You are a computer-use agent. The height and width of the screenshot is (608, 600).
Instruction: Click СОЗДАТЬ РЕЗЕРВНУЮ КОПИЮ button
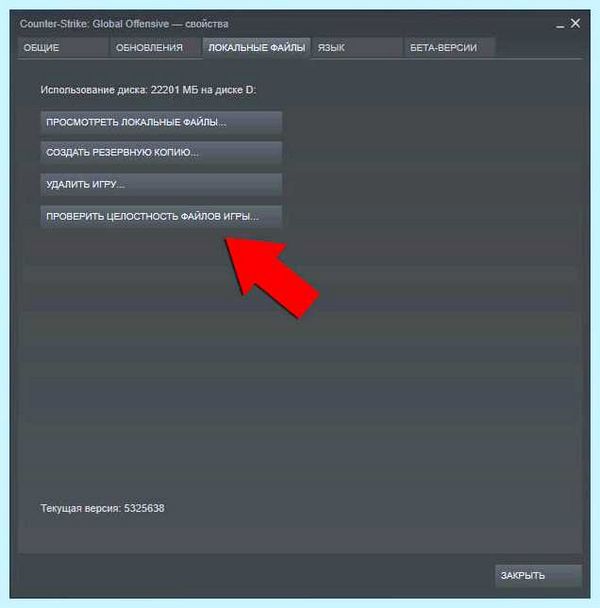coord(161,152)
